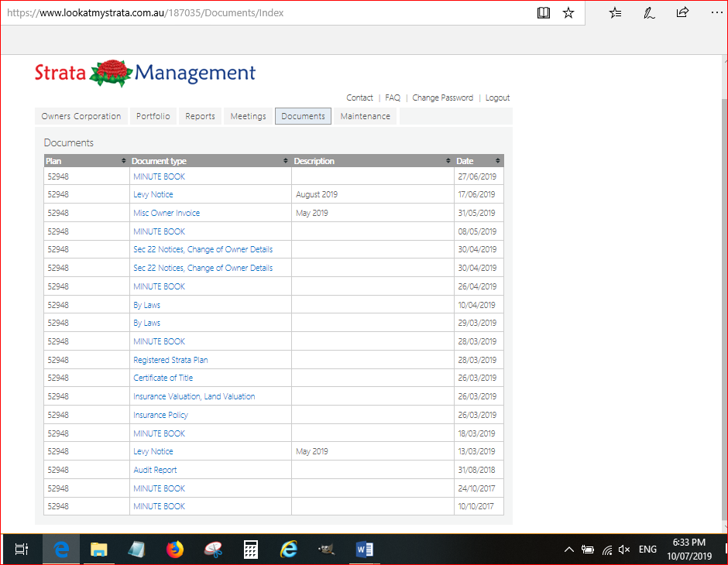
Task: Open the Wi-Fi network tray icon
Action: [607, 550]
